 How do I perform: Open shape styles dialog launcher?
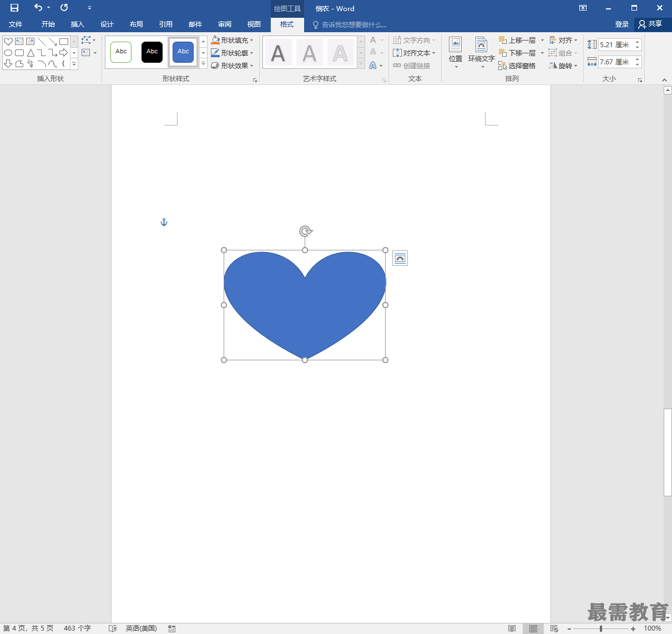pyautogui.click(x=255, y=80)
